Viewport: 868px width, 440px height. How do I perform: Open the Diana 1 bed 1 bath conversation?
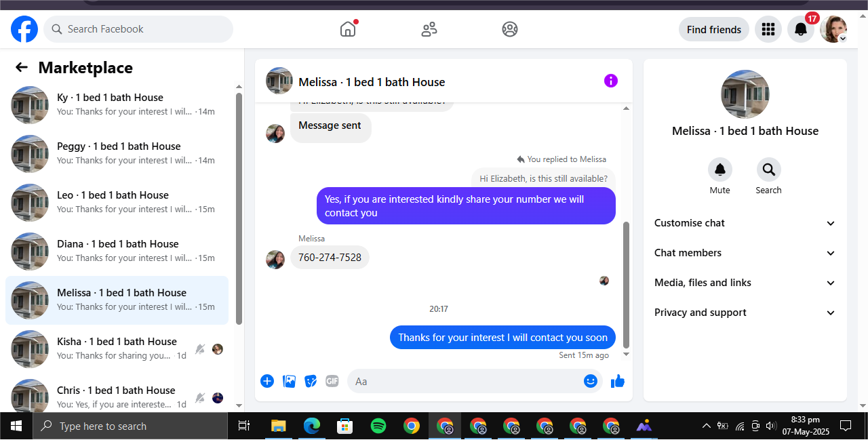(x=117, y=252)
